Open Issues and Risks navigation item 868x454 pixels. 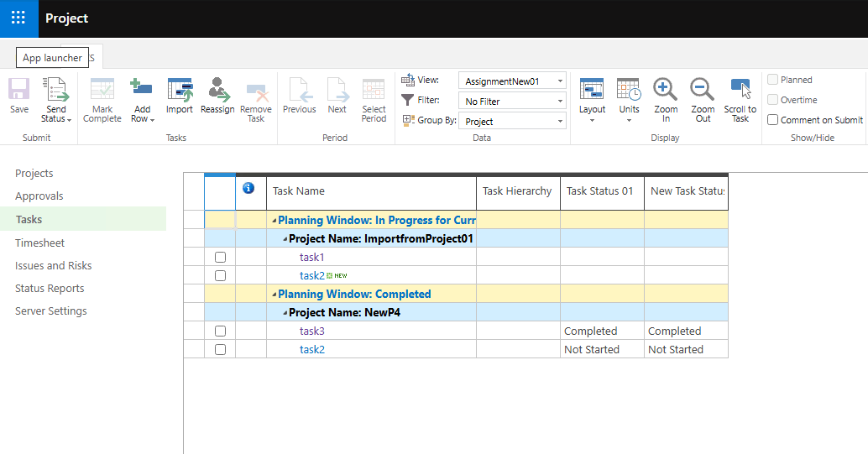tap(54, 265)
